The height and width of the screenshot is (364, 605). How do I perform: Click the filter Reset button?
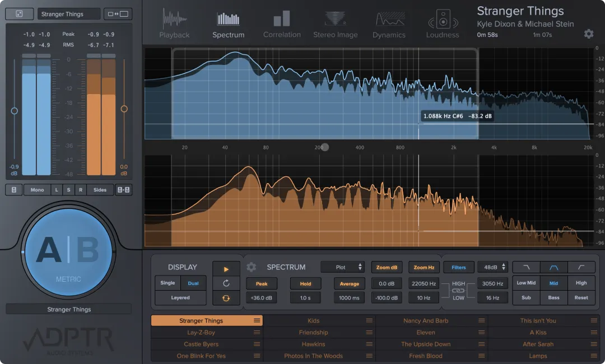[581, 298]
